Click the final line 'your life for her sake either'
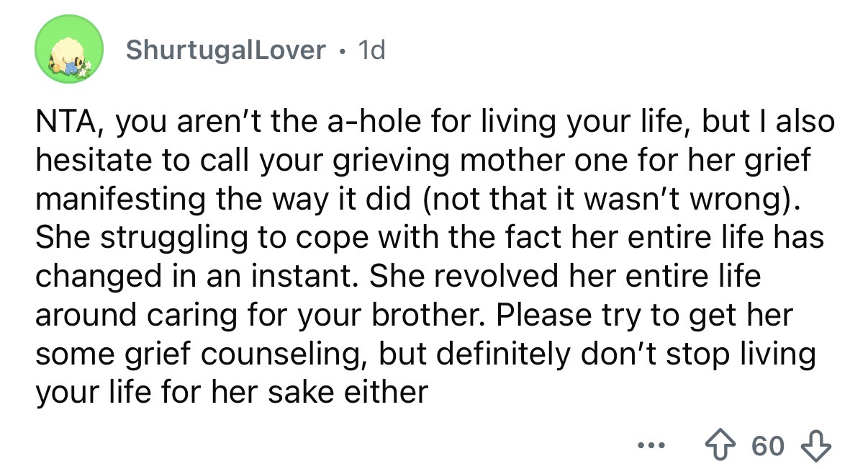 pyautogui.click(x=232, y=393)
